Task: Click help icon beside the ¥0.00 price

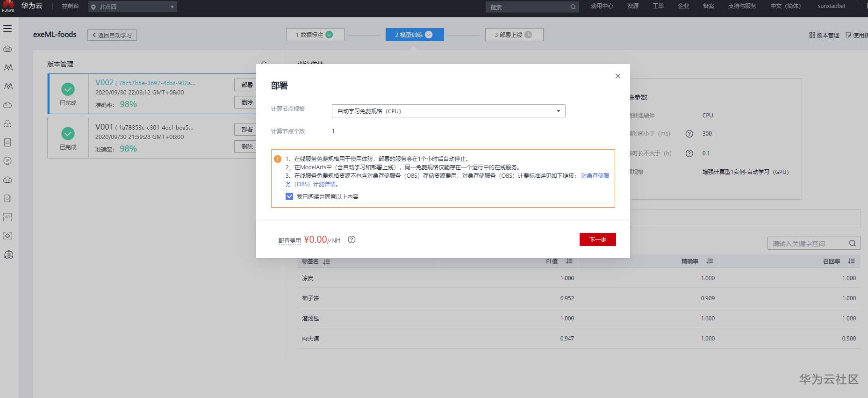Action: [352, 239]
